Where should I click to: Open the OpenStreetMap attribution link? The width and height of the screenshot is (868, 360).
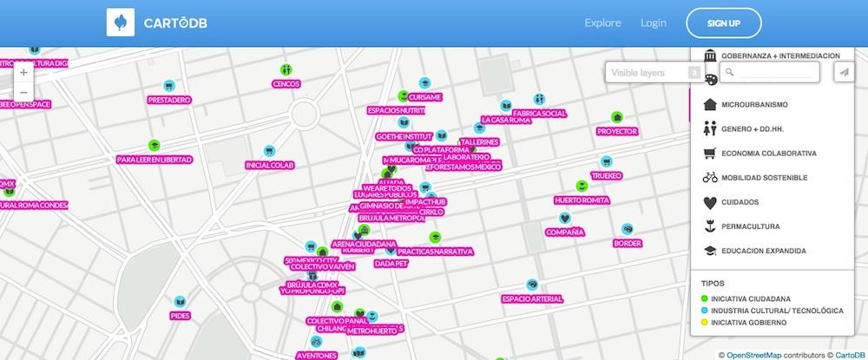tap(753, 354)
